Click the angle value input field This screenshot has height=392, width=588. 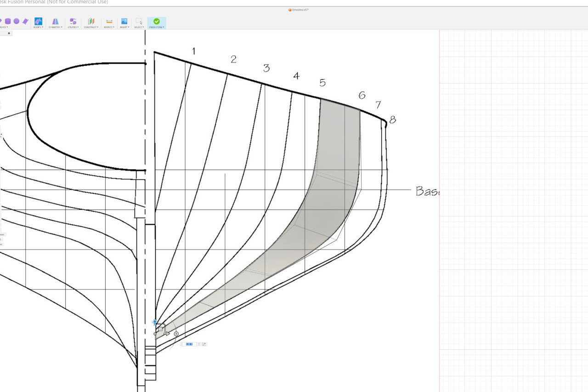[x=189, y=344]
